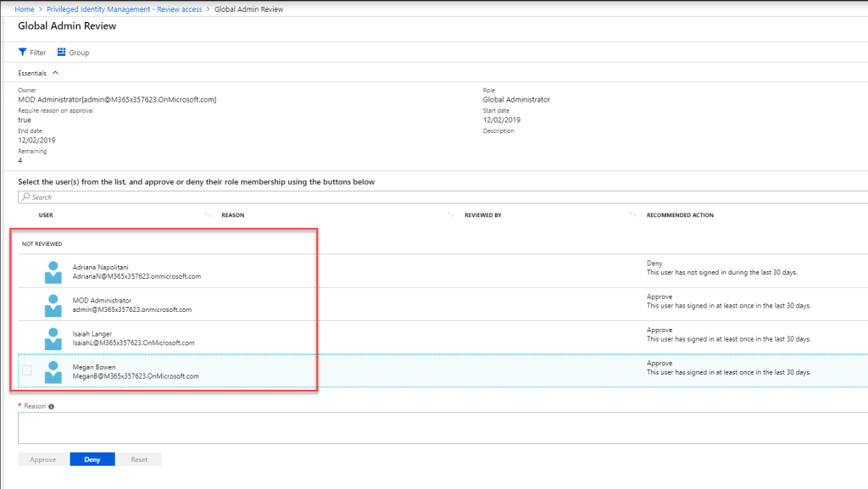Click the search magnifier icon

click(24, 197)
